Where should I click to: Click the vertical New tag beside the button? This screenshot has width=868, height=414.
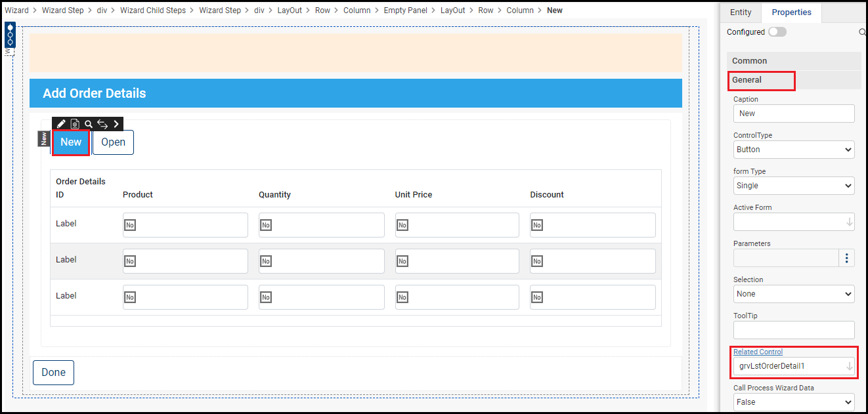pos(44,138)
